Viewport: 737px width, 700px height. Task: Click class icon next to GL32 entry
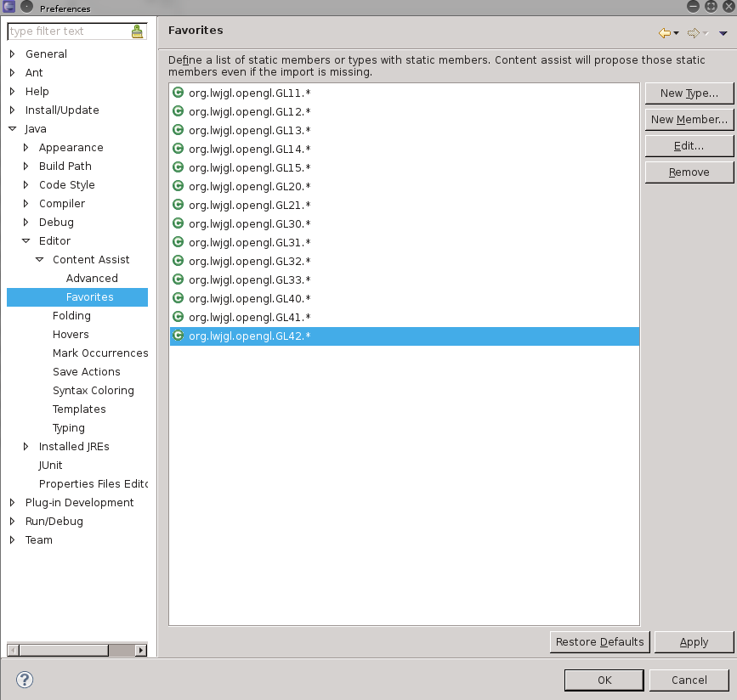tap(179, 261)
